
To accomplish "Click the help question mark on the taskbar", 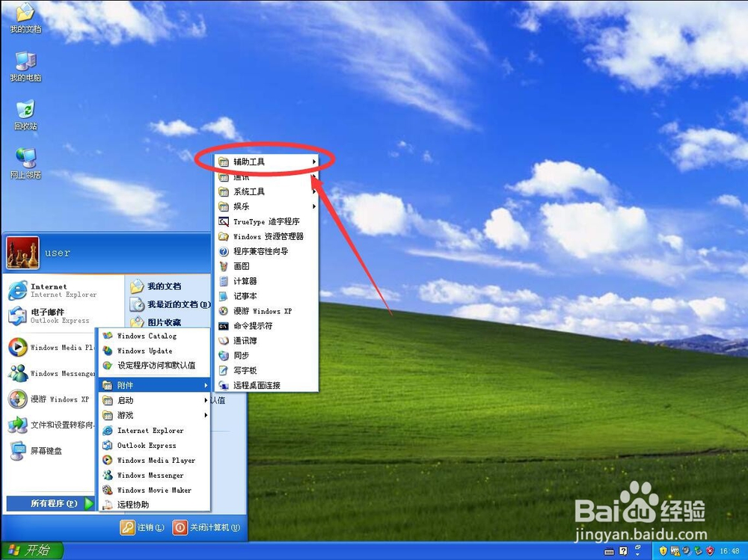I will pyautogui.click(x=623, y=552).
